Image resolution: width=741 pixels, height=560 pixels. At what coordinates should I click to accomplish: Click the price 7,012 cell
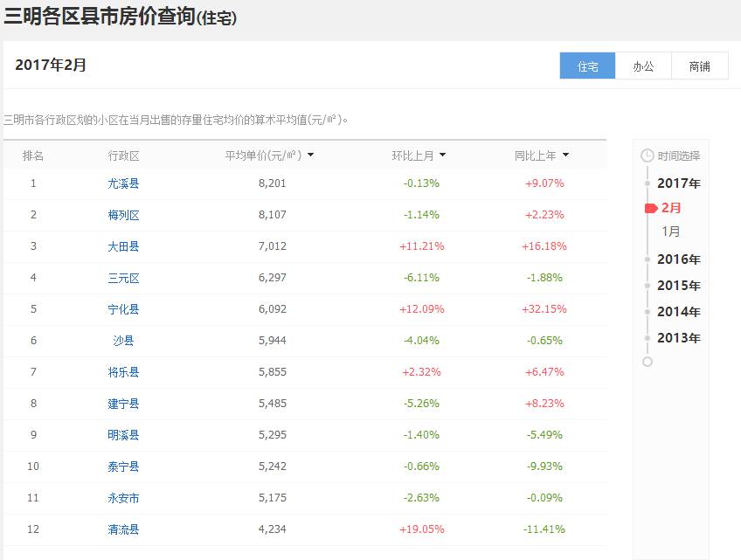(273, 246)
